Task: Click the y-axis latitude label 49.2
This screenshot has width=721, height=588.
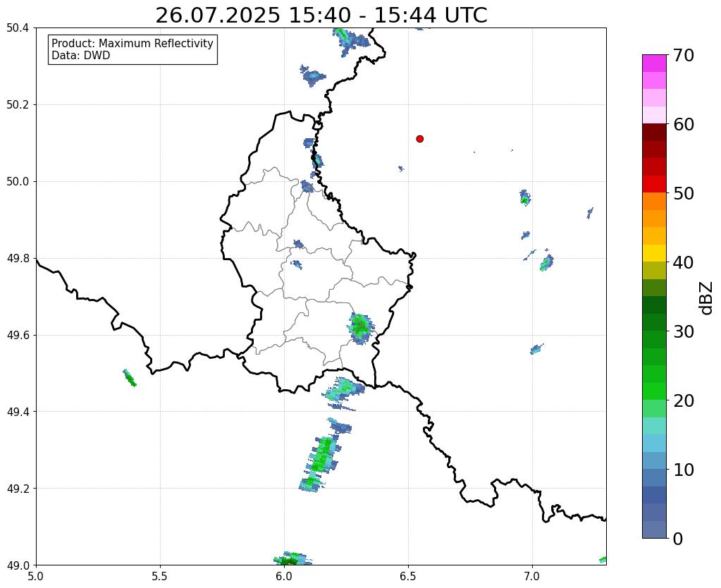Action: pyautogui.click(x=18, y=489)
